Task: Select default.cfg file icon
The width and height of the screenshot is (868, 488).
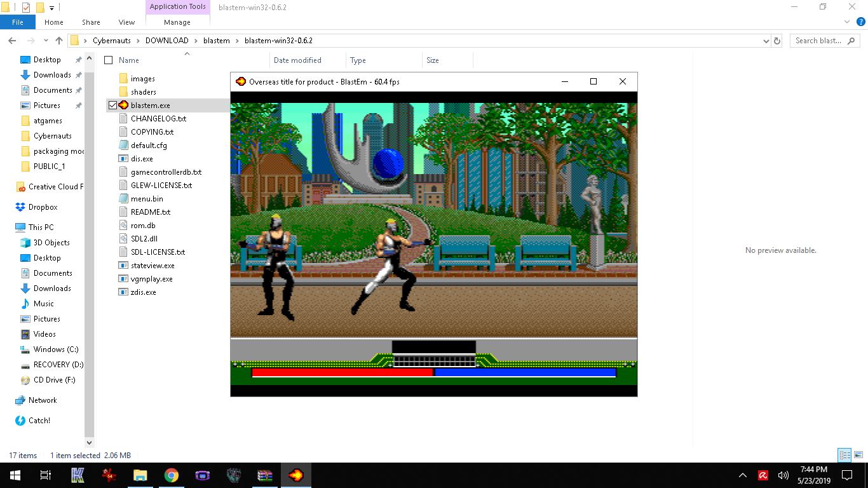Action: (123, 146)
